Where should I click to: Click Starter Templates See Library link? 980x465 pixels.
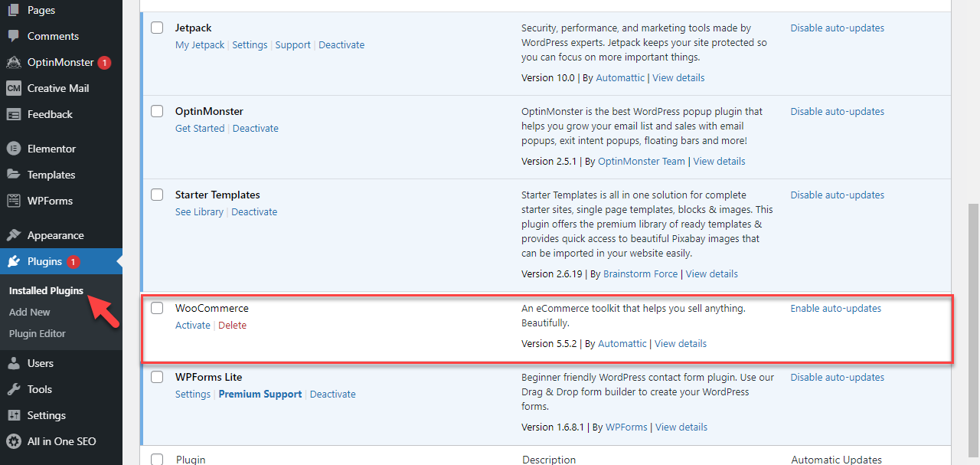pos(199,211)
